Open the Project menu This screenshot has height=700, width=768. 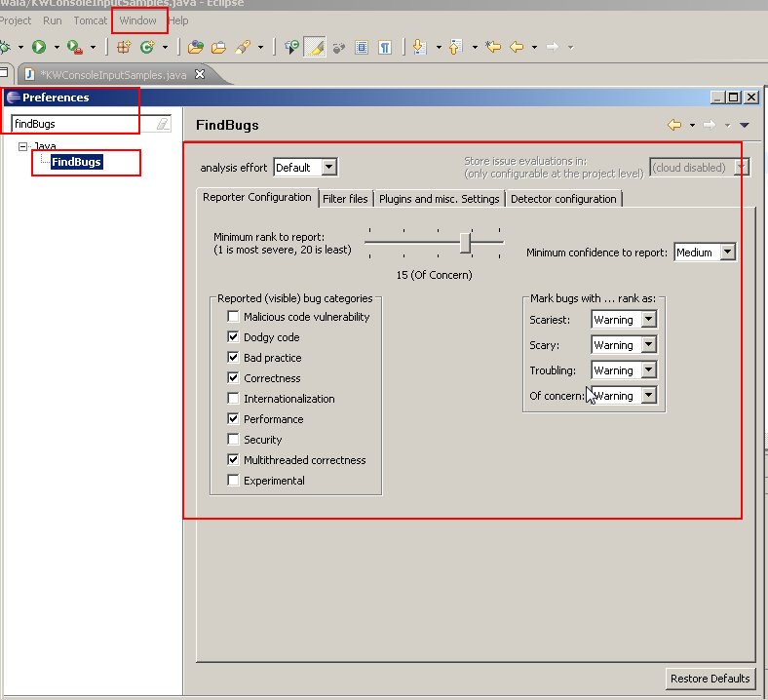15,20
